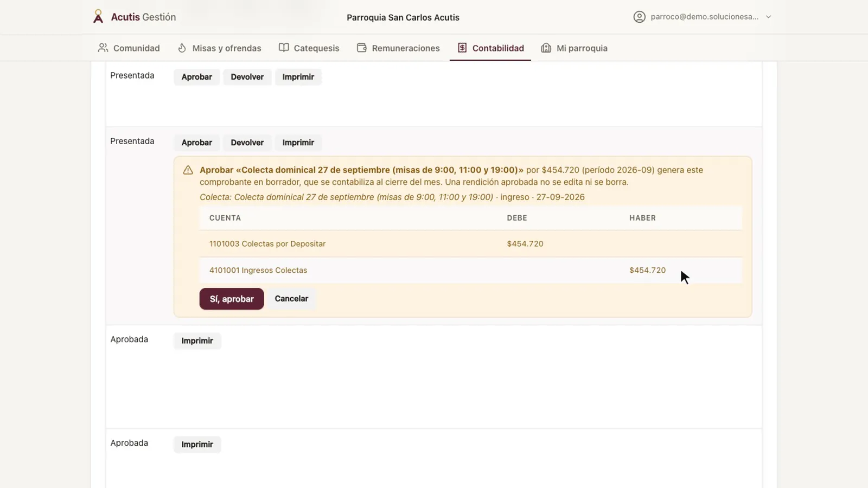Click the DEBE column header
Image resolution: width=868 pixels, height=488 pixels.
517,218
